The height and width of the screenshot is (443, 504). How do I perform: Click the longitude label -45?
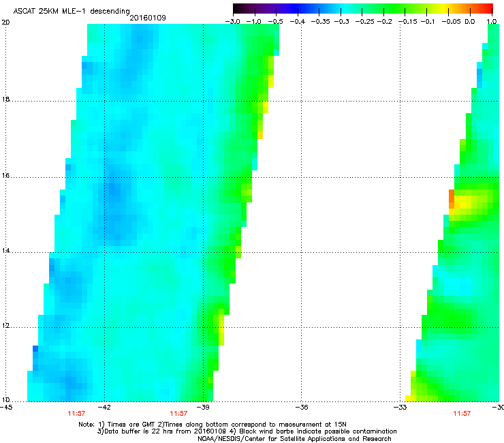pyautogui.click(x=5, y=408)
